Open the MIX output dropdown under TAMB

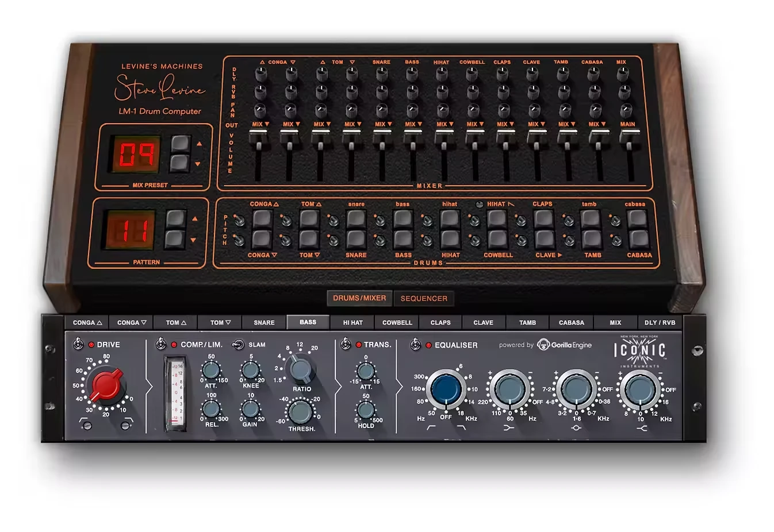pos(567,124)
